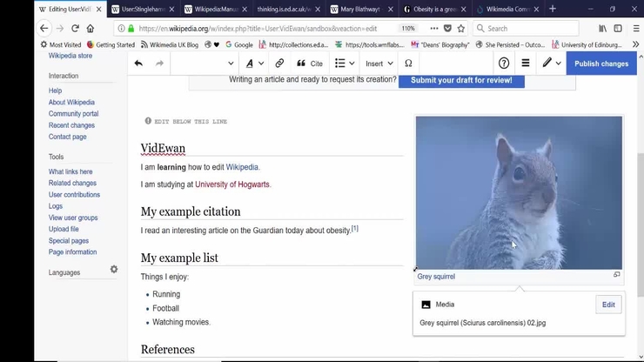644x362 pixels.
Task: Click the Edit button in Media popup
Action: 608,305
